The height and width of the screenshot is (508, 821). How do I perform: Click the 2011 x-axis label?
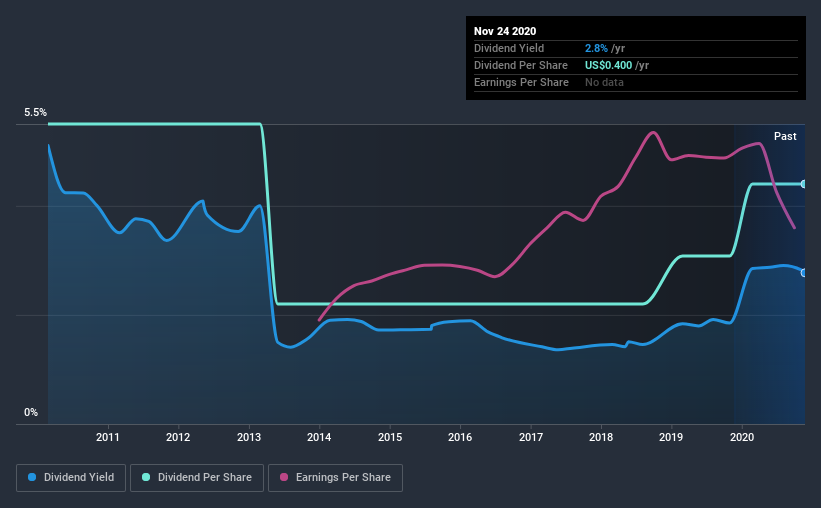pos(108,437)
